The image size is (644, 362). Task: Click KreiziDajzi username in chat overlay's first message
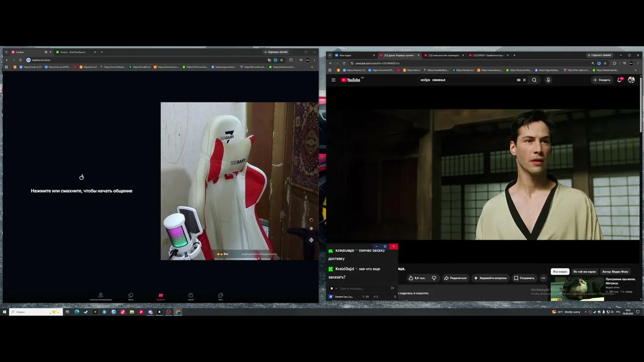(345, 250)
